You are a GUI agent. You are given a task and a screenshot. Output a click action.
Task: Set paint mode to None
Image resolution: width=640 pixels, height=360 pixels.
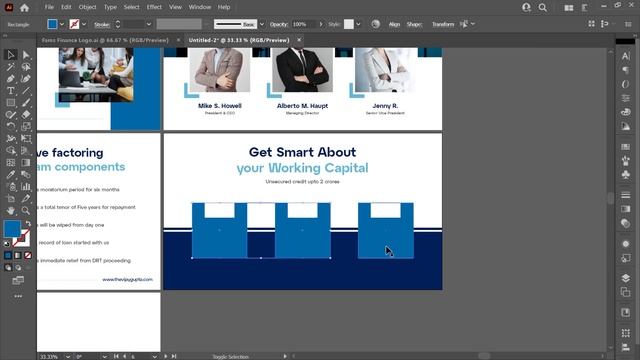coord(28,256)
